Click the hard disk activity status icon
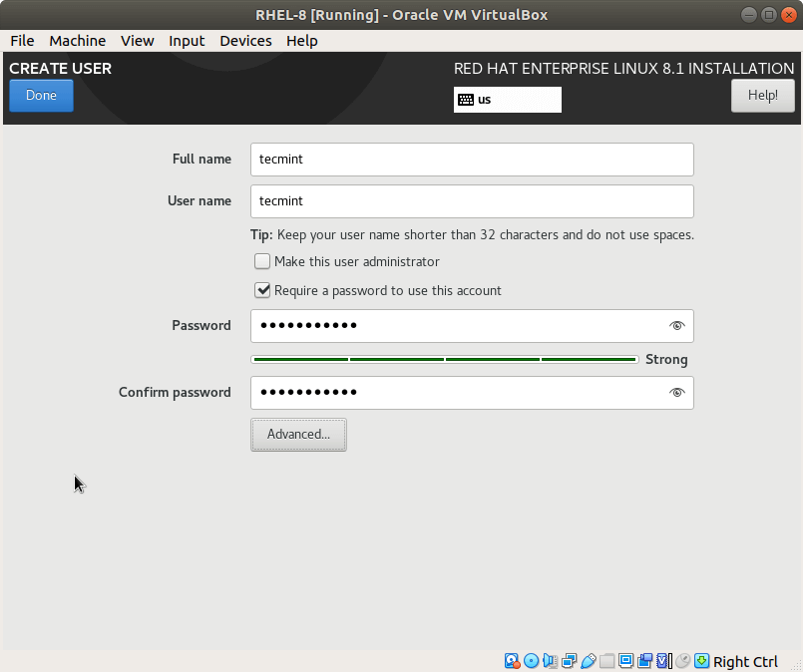 (x=513, y=661)
